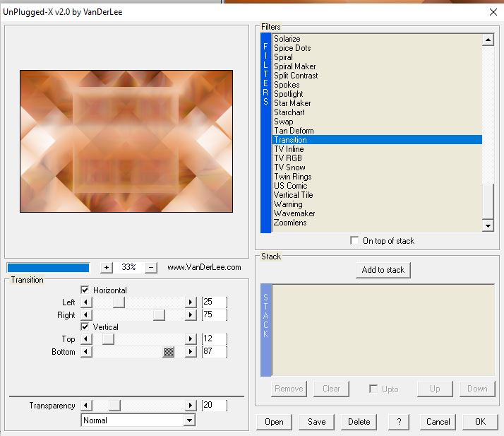Toggle the Vertical checkbox

[85, 327]
